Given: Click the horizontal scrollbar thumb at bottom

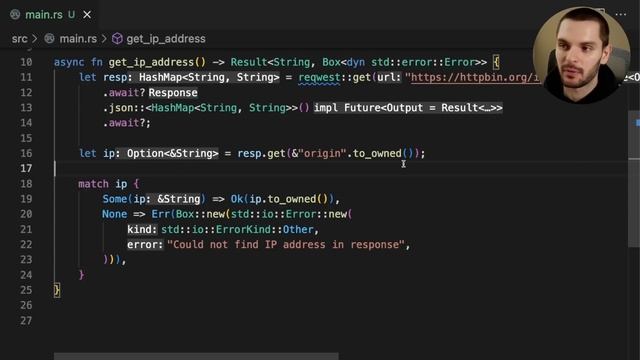Looking at the screenshot, I should pyautogui.click(x=196, y=356).
